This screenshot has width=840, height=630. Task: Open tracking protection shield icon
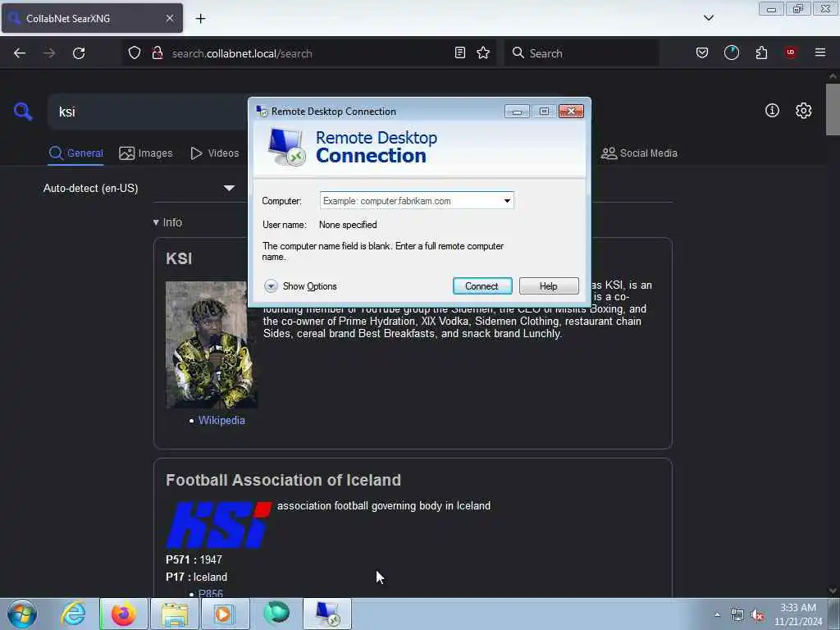pyautogui.click(x=135, y=53)
